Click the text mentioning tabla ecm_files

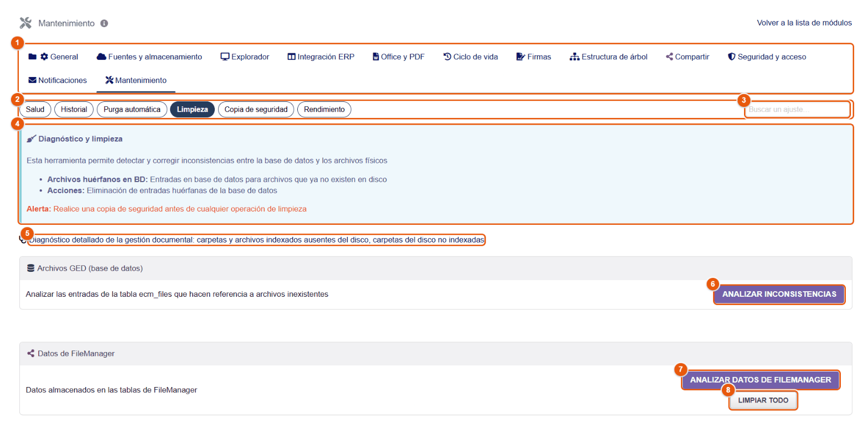coord(177,294)
